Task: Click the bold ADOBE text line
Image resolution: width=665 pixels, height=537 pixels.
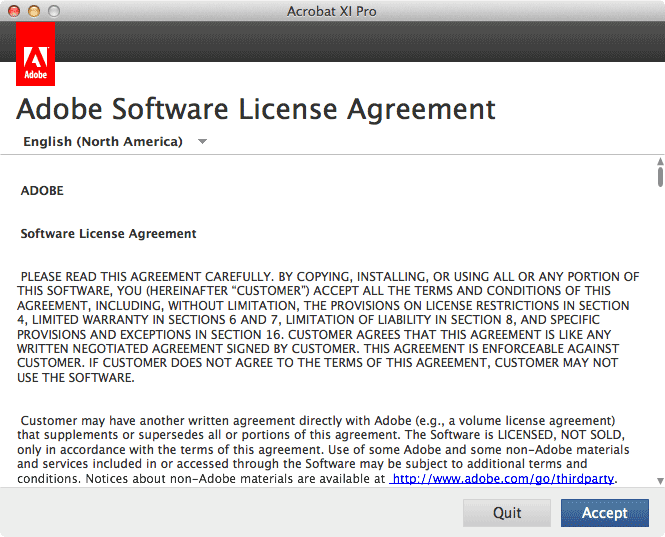Action: [x=42, y=190]
